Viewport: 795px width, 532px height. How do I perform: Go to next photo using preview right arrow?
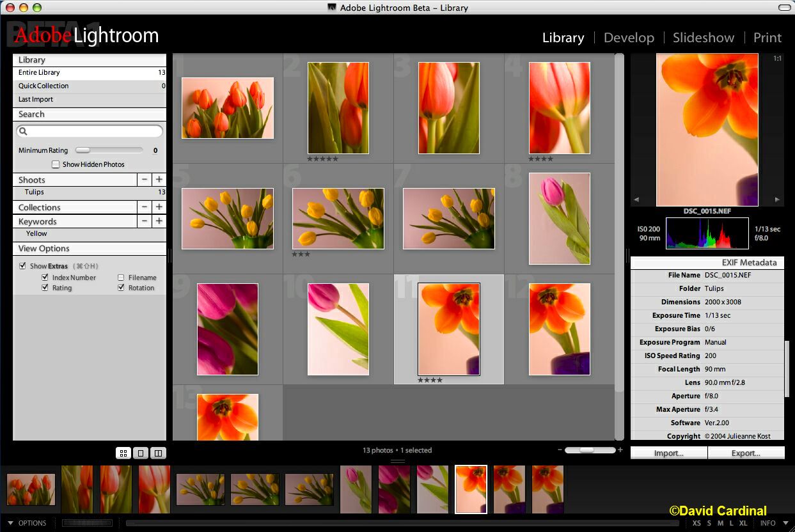click(x=778, y=200)
